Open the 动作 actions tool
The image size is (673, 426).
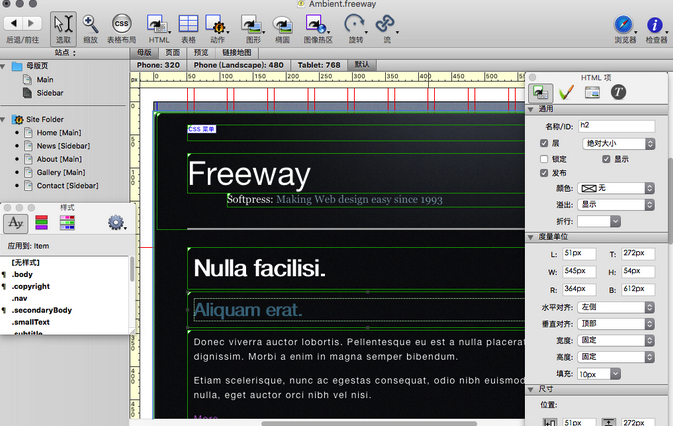(217, 28)
